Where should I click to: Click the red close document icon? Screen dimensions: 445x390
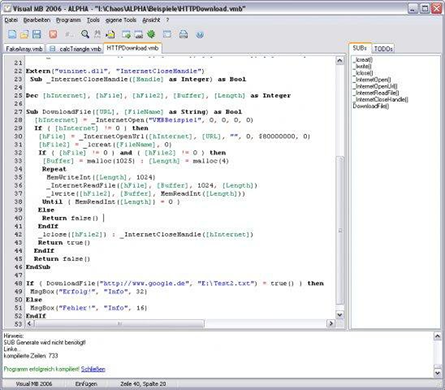(x=53, y=34)
